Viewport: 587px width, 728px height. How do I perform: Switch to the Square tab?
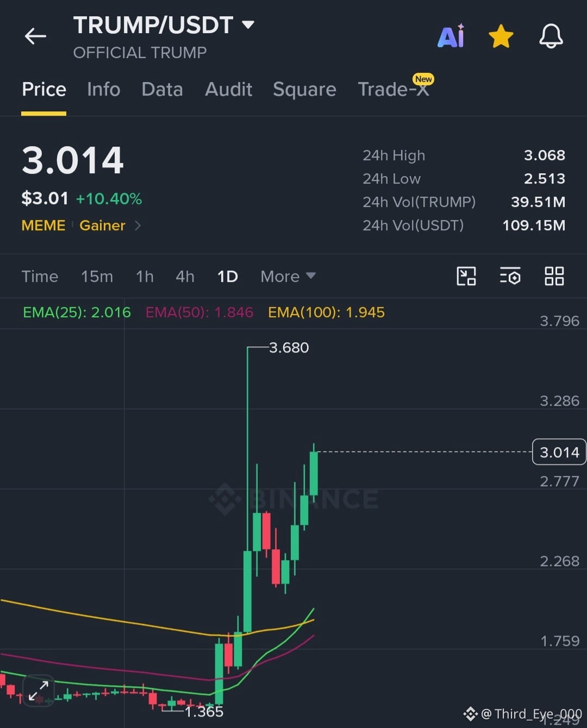pos(304,89)
